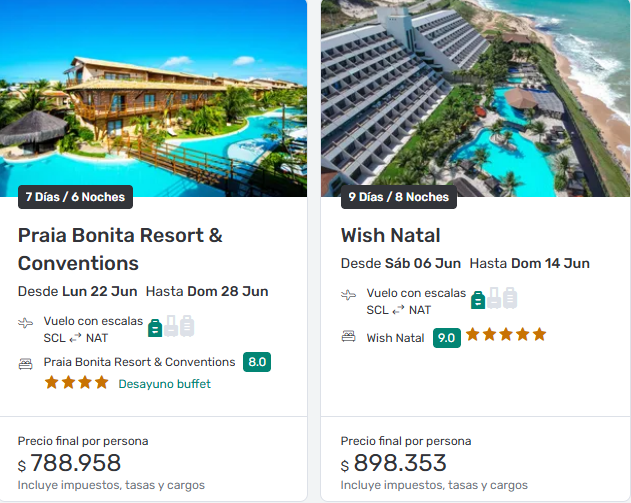
Task: Click the 9 Días / 8 Noches badge
Action: point(398,197)
